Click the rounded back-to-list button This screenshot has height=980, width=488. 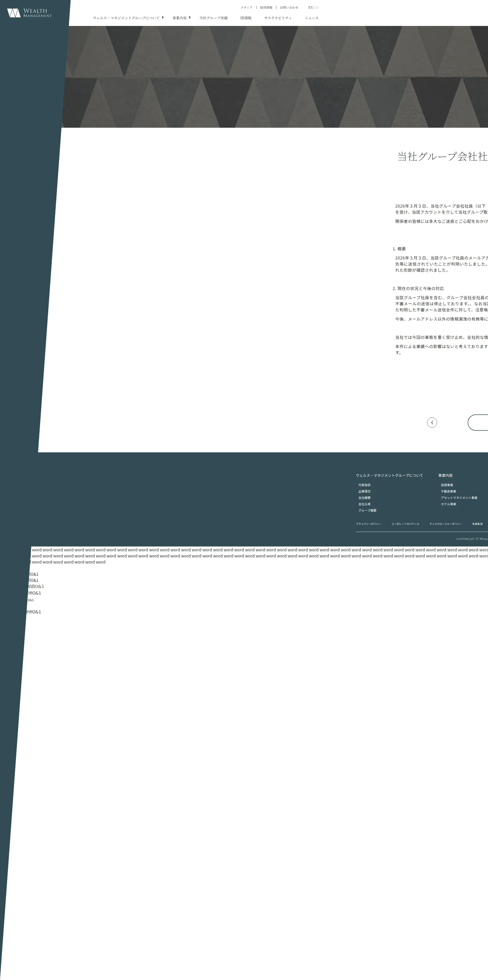click(x=479, y=422)
